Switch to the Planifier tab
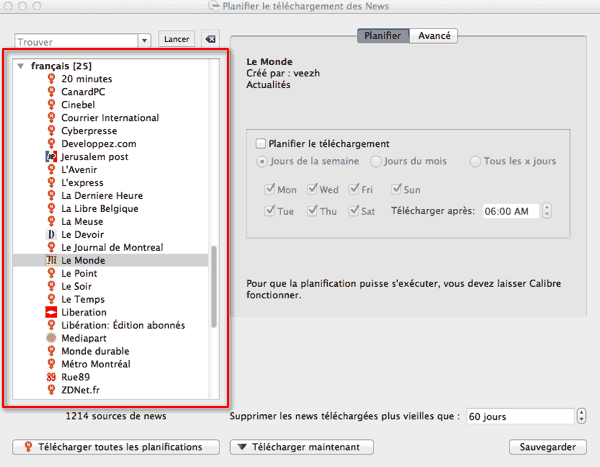 383,36
